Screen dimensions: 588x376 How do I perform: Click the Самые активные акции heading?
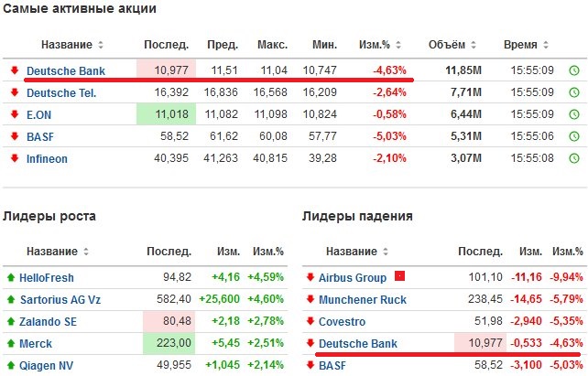[x=80, y=9]
